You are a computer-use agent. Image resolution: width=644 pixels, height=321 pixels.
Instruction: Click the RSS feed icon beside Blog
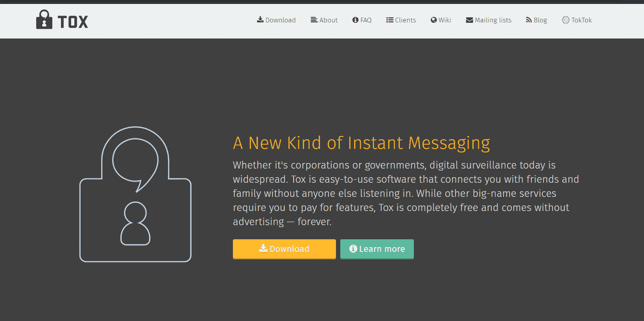(x=529, y=20)
